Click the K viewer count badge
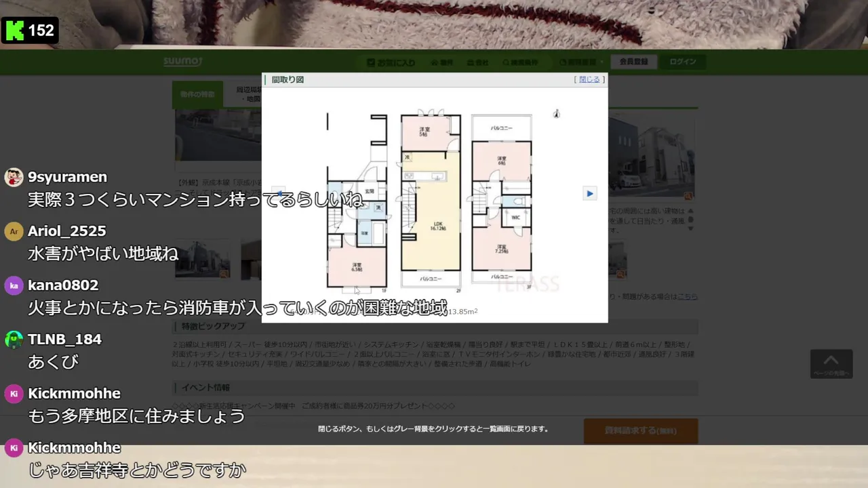Screen dimensions: 868x488 click(x=31, y=30)
